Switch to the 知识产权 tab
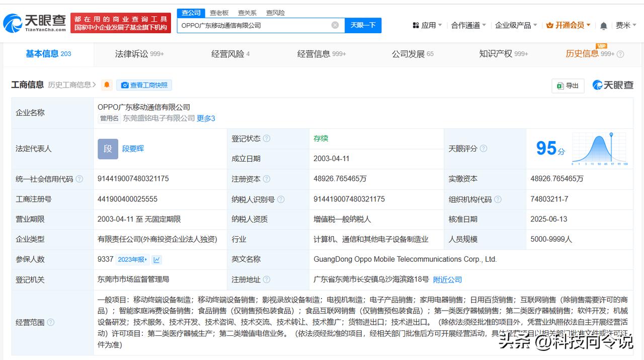The image size is (644, 360). (504, 54)
